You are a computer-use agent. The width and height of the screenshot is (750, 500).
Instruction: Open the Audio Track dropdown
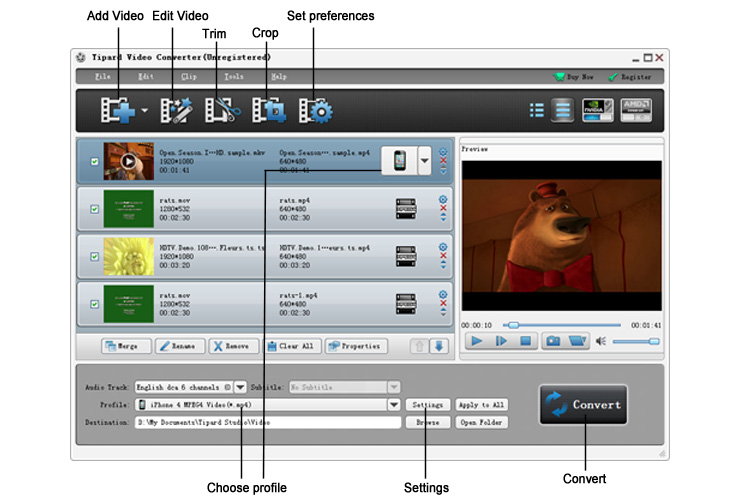click(240, 387)
